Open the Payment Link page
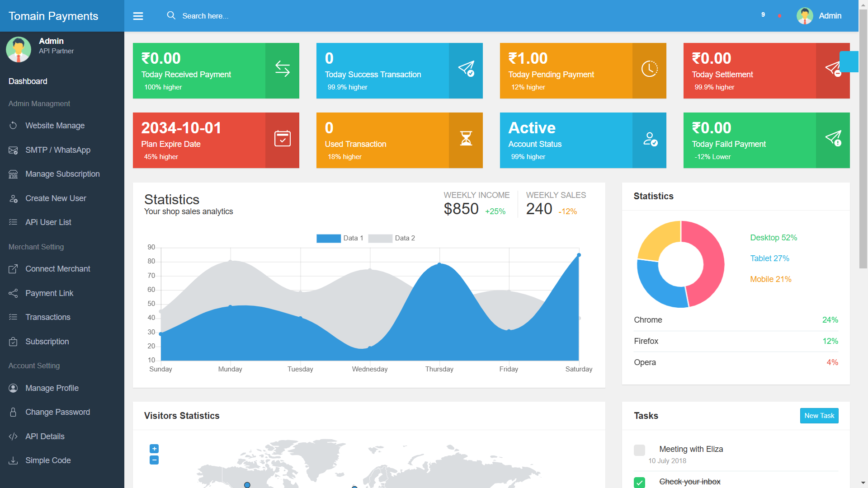 point(49,293)
